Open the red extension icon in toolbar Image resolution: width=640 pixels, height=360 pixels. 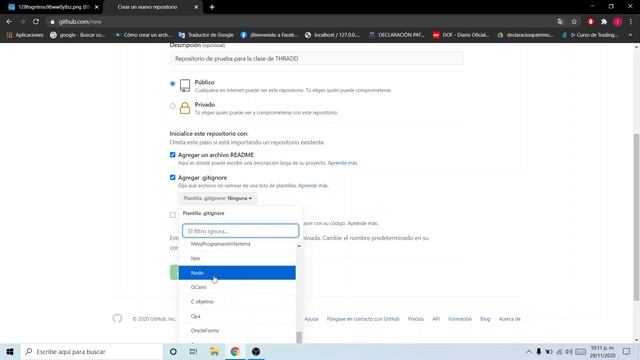point(591,22)
